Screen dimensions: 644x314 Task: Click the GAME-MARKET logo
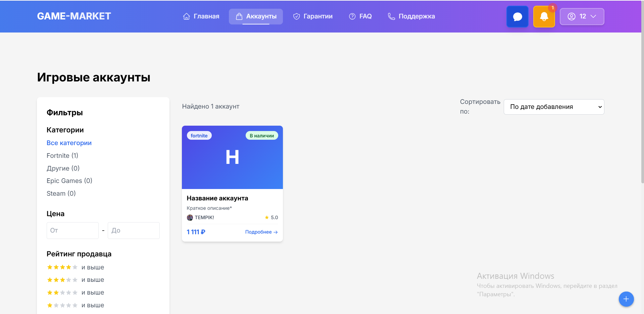74,16
